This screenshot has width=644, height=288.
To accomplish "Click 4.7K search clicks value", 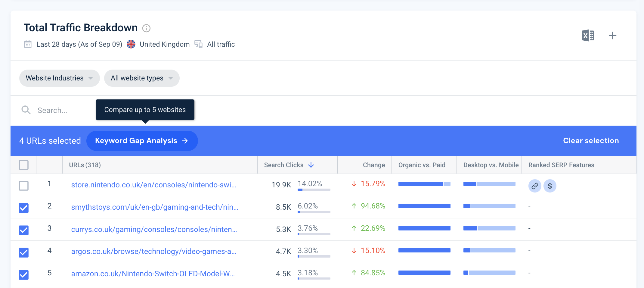I will 283,252.
